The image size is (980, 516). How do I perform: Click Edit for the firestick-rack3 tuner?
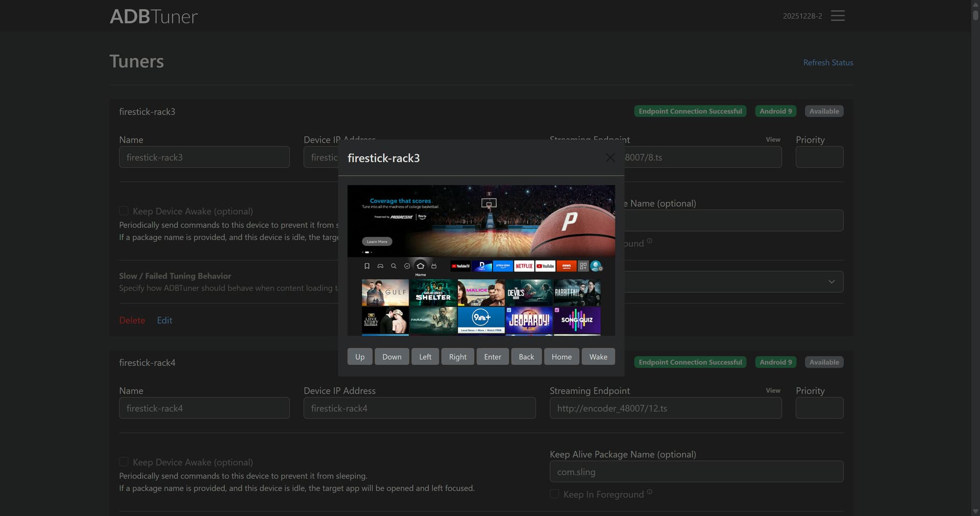tap(164, 320)
